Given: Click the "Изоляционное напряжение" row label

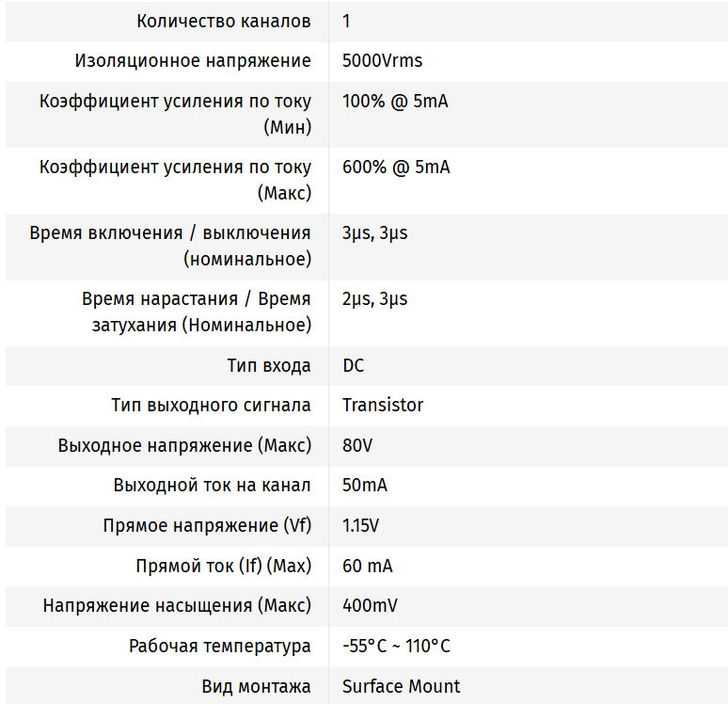Looking at the screenshot, I should click(193, 61).
